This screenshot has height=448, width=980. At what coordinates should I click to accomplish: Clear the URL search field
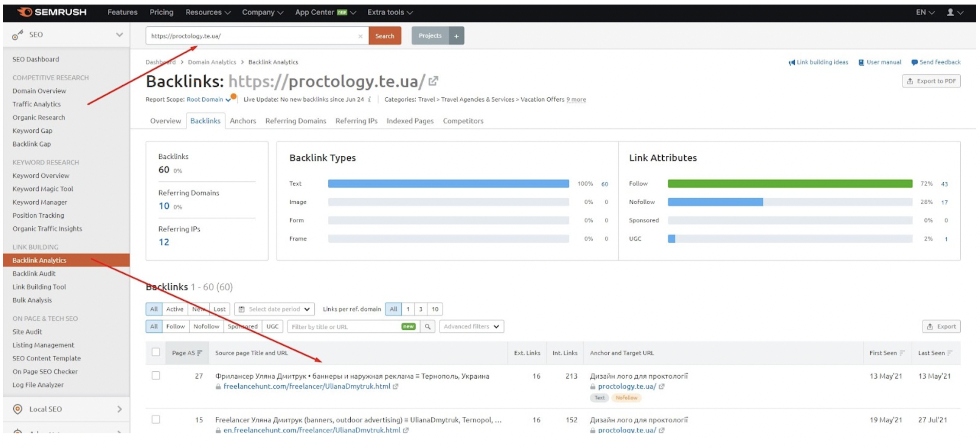[x=360, y=36]
